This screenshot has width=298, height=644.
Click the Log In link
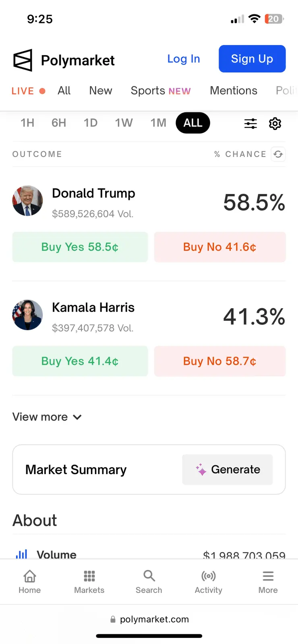tap(184, 59)
